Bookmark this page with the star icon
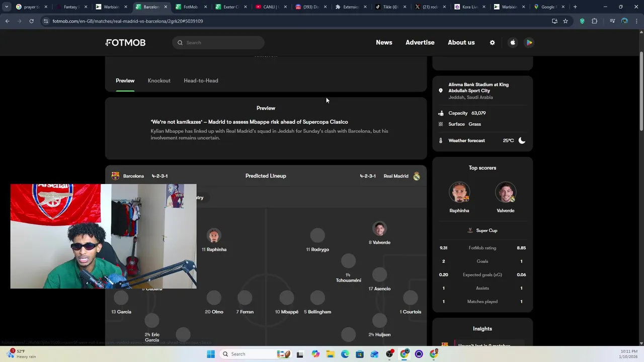 [x=566, y=21]
